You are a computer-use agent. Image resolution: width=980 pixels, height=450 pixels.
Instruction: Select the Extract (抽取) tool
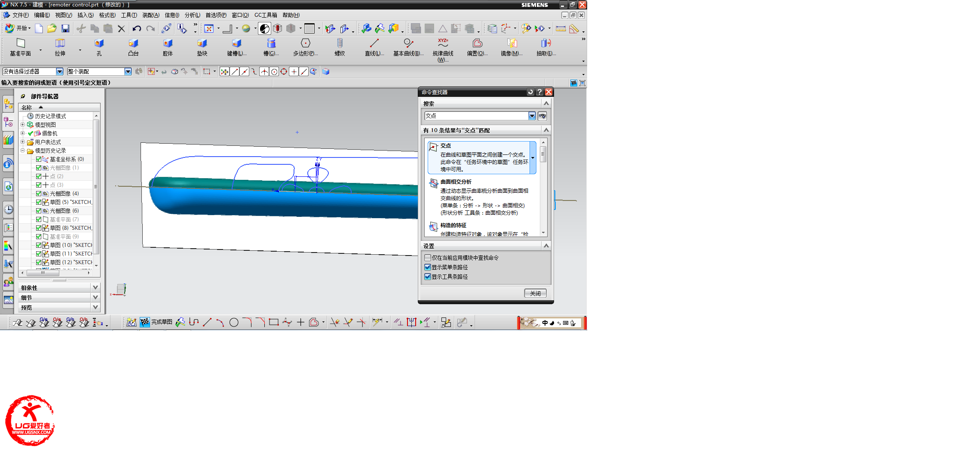point(546,47)
